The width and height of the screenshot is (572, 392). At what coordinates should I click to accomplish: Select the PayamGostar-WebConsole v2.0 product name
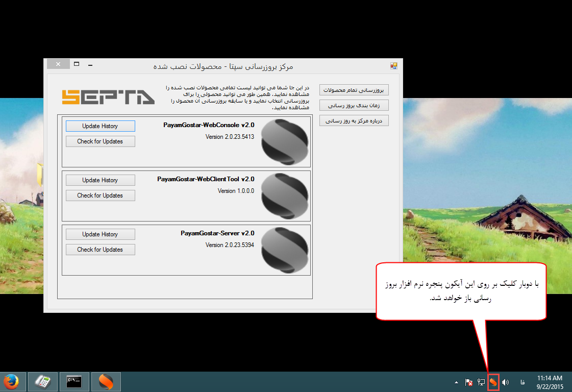(x=209, y=125)
